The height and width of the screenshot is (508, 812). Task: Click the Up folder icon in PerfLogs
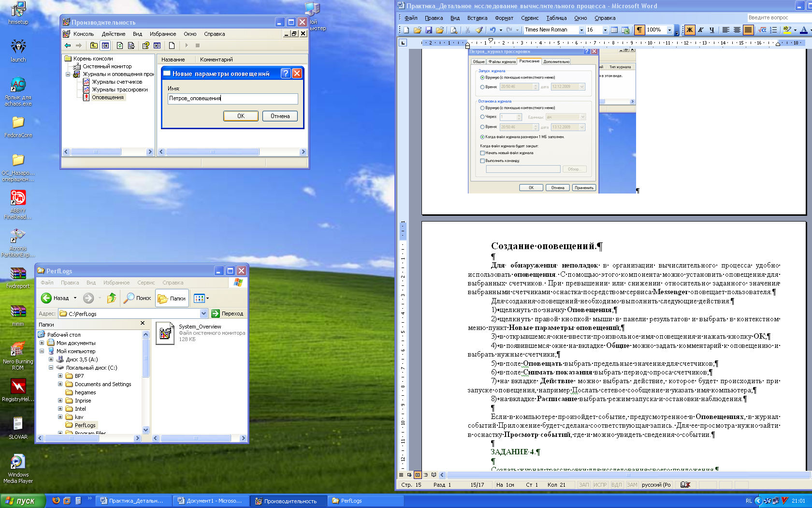click(x=112, y=298)
